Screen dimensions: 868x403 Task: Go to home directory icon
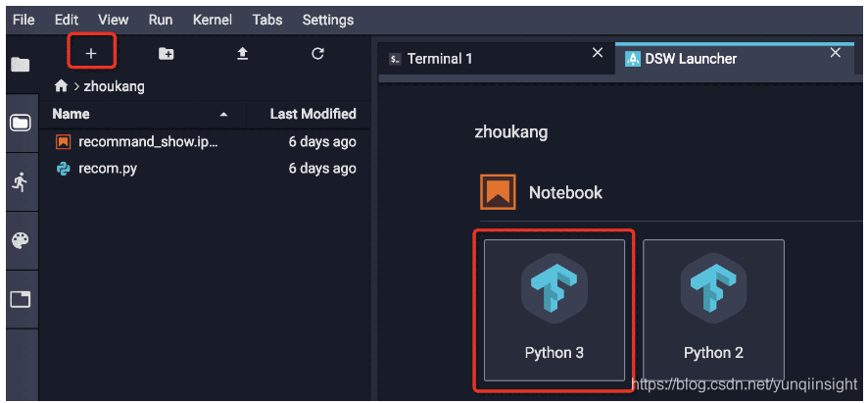(61, 86)
